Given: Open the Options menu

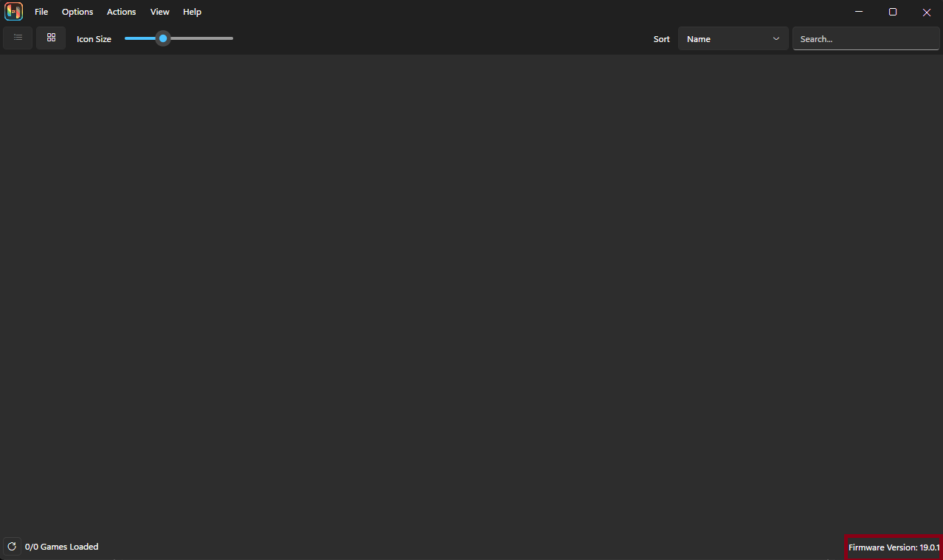Looking at the screenshot, I should click(77, 12).
